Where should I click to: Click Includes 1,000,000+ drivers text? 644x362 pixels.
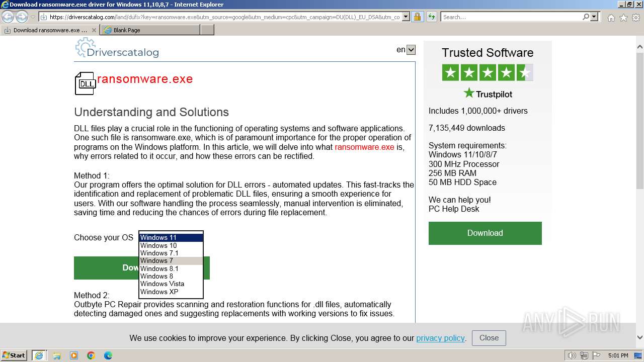478,111
